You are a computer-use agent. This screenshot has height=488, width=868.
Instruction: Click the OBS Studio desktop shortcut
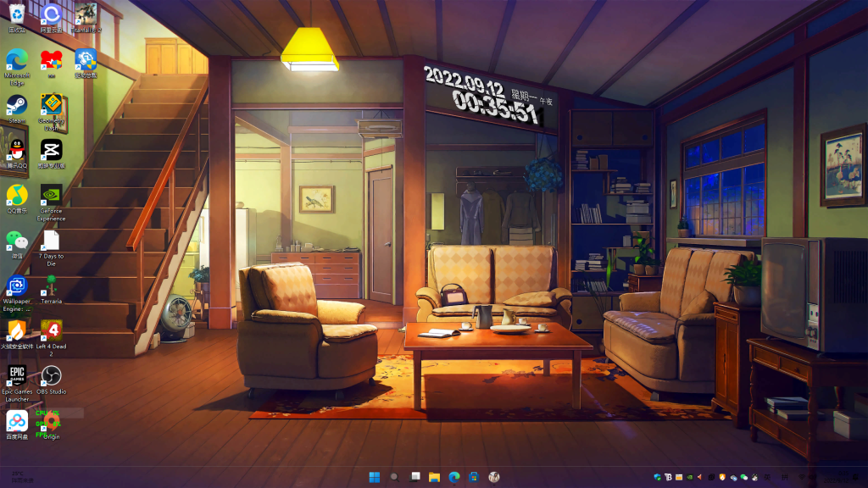pos(52,375)
